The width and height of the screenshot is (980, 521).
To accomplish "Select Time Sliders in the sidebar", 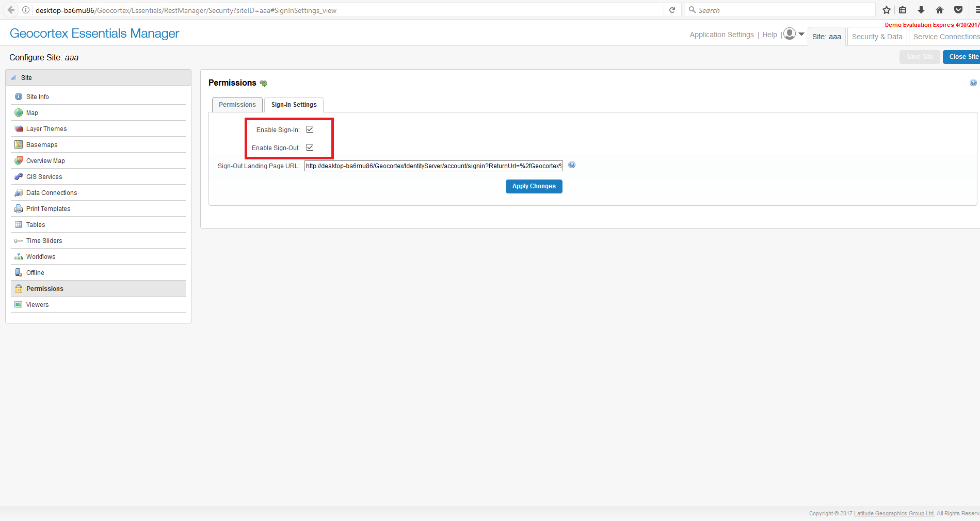I will 98,240.
